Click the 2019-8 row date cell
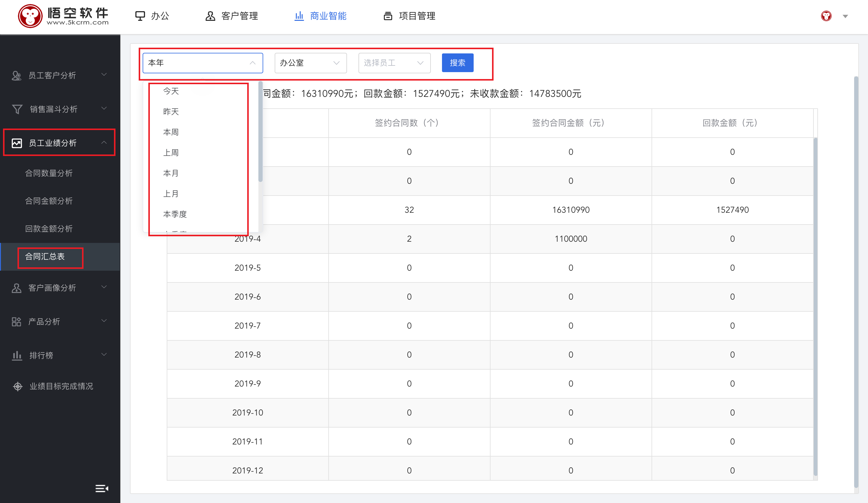Image resolution: width=868 pixels, height=503 pixels. pyautogui.click(x=248, y=355)
